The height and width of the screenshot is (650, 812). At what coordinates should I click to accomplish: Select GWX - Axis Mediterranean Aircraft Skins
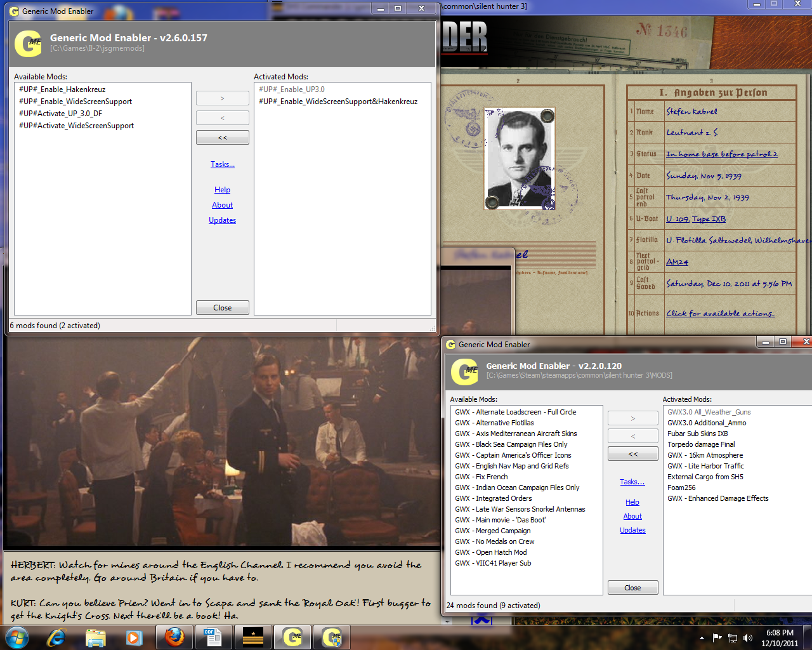[x=516, y=434]
